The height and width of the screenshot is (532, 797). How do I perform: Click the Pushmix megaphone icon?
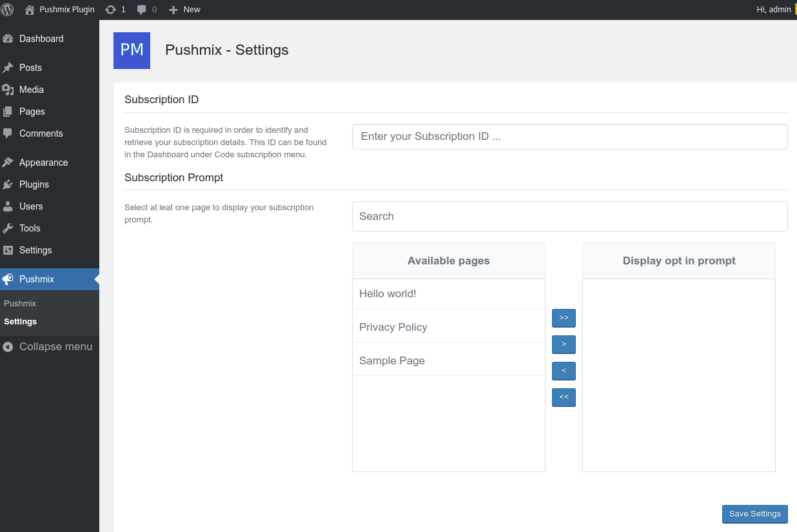point(8,279)
